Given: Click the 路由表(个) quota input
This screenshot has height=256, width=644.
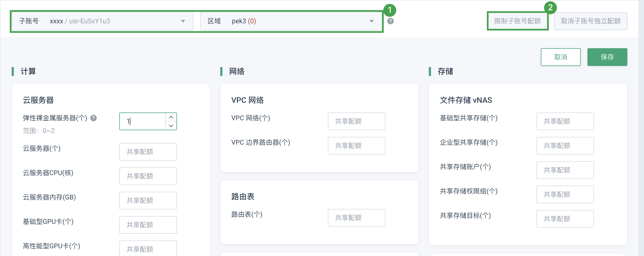Looking at the screenshot, I should (x=356, y=218).
